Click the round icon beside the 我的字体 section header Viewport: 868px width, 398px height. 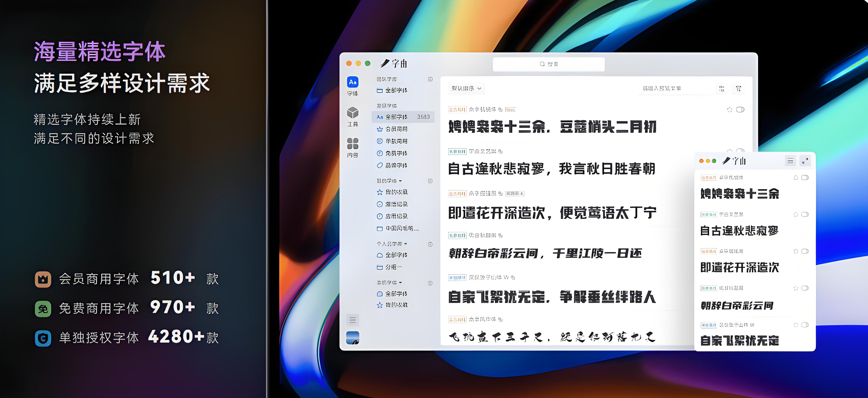[x=430, y=181]
